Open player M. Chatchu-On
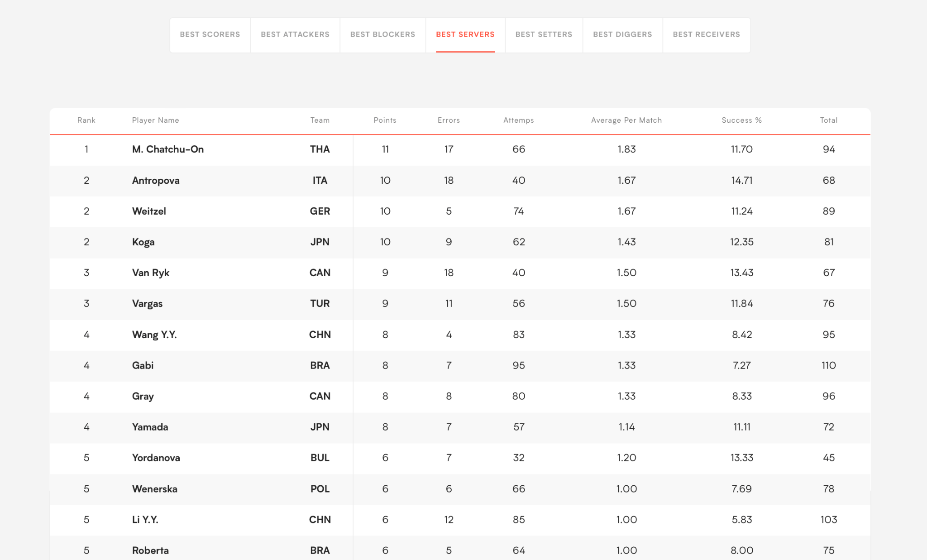Viewport: 927px width, 560px height. 168,149
